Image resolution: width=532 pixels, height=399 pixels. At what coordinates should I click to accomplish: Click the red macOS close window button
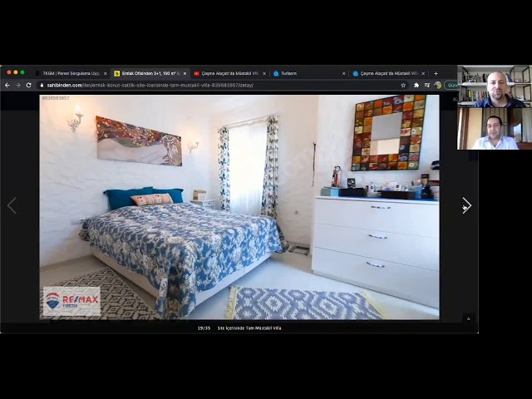[x=9, y=72]
